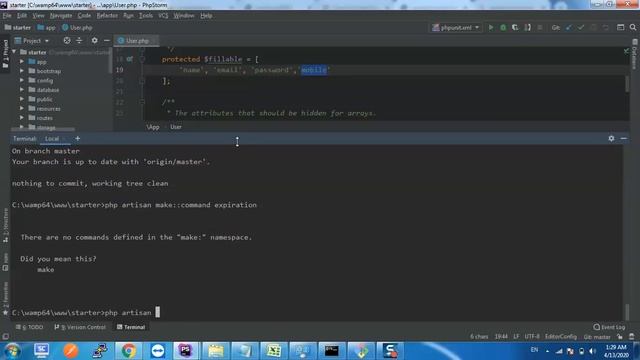Open the Tools menu
The image size is (640, 360).
coord(146,16)
